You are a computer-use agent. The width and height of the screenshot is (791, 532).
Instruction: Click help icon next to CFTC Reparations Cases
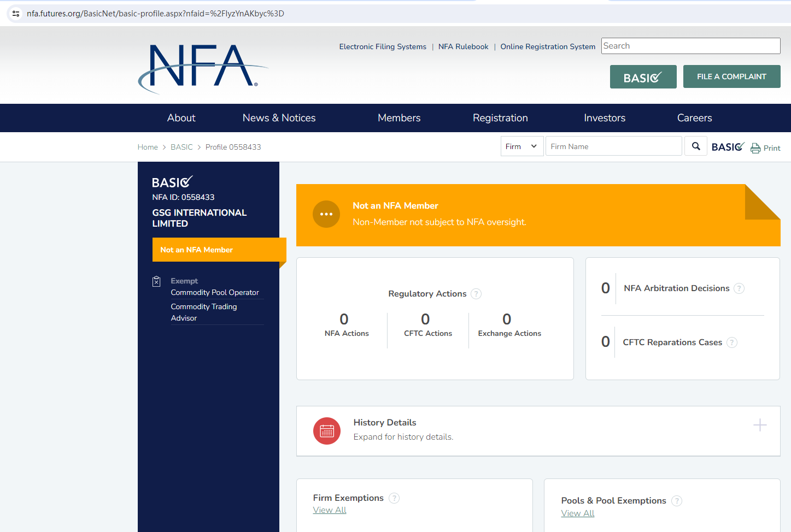pyautogui.click(x=732, y=342)
